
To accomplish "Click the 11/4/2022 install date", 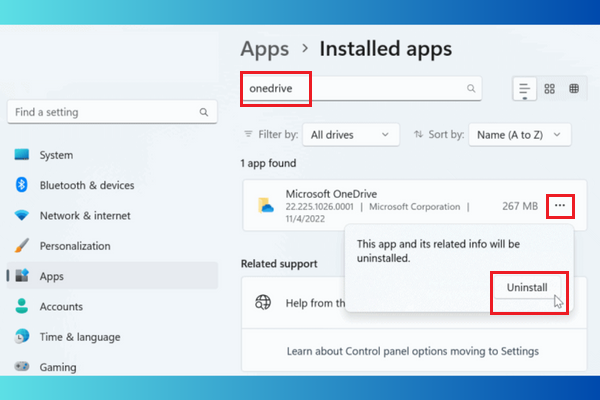I will (305, 219).
